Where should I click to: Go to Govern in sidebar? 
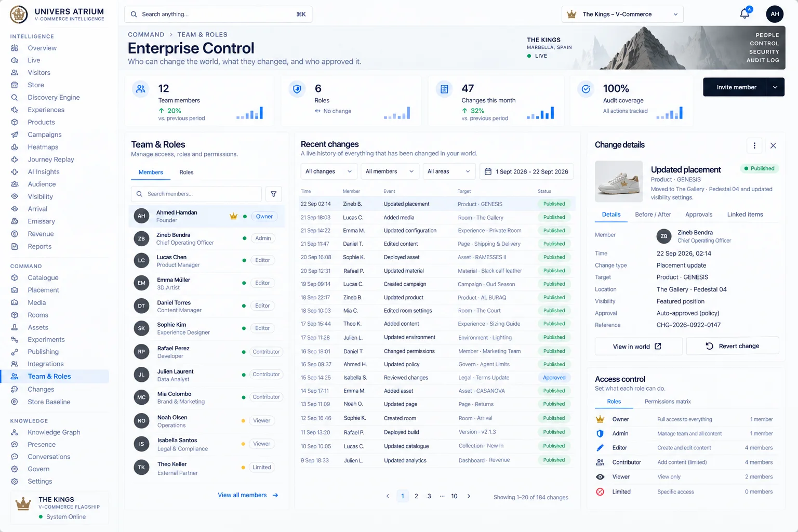click(x=38, y=469)
